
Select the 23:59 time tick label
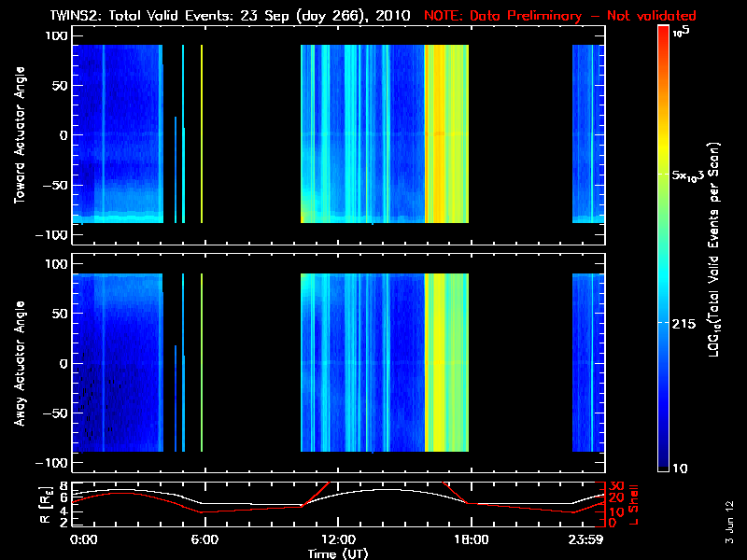(589, 539)
